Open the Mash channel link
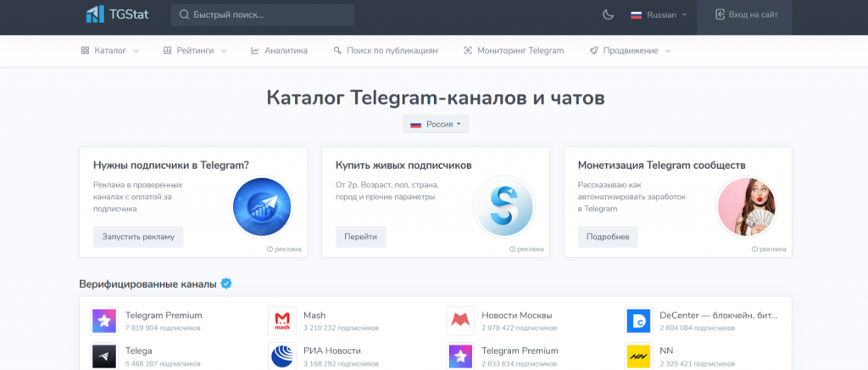Screen dimensions: 868x370 pyautogui.click(x=314, y=315)
